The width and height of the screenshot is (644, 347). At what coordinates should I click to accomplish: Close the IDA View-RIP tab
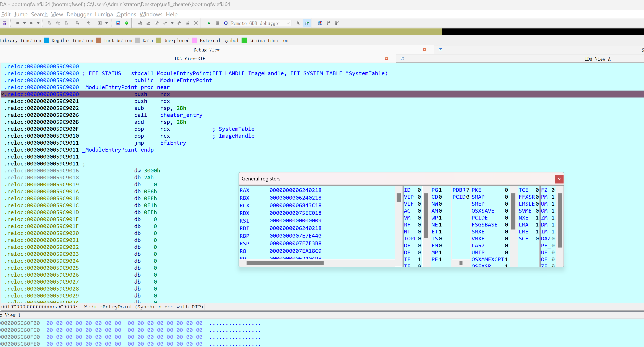pos(386,58)
